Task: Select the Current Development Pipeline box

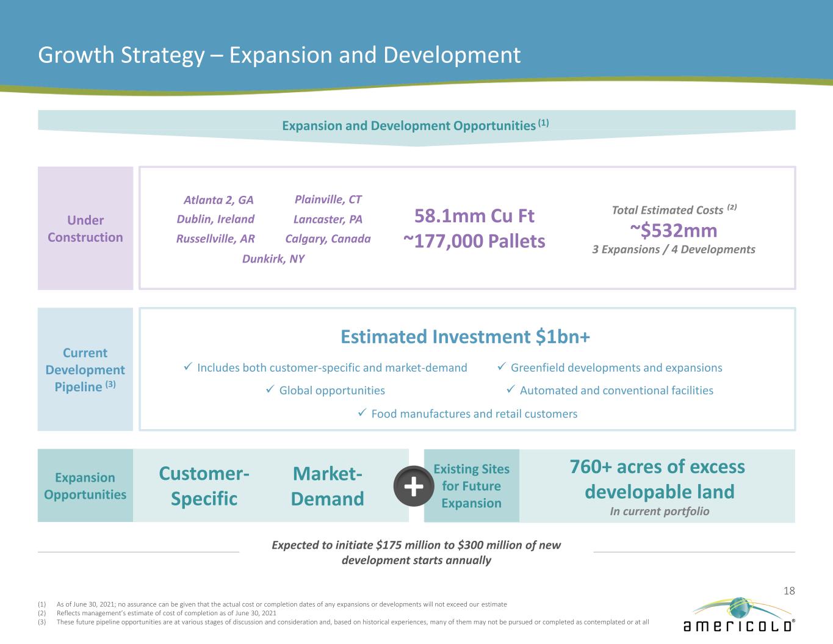Action: tap(85, 369)
